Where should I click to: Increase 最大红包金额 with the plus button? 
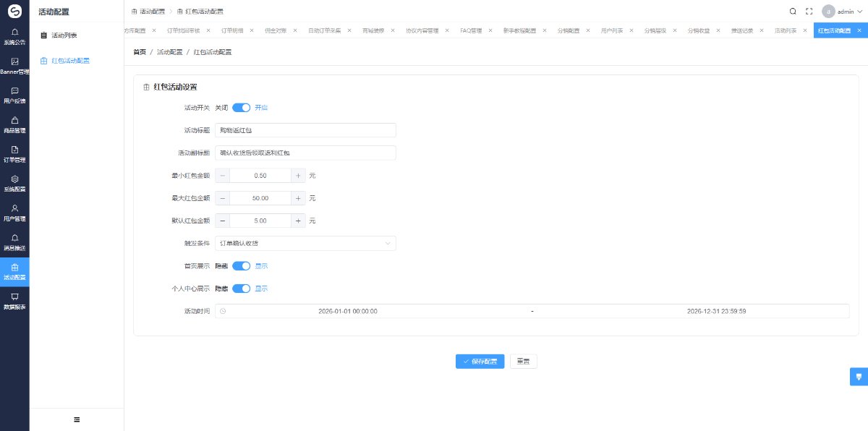[x=298, y=198]
